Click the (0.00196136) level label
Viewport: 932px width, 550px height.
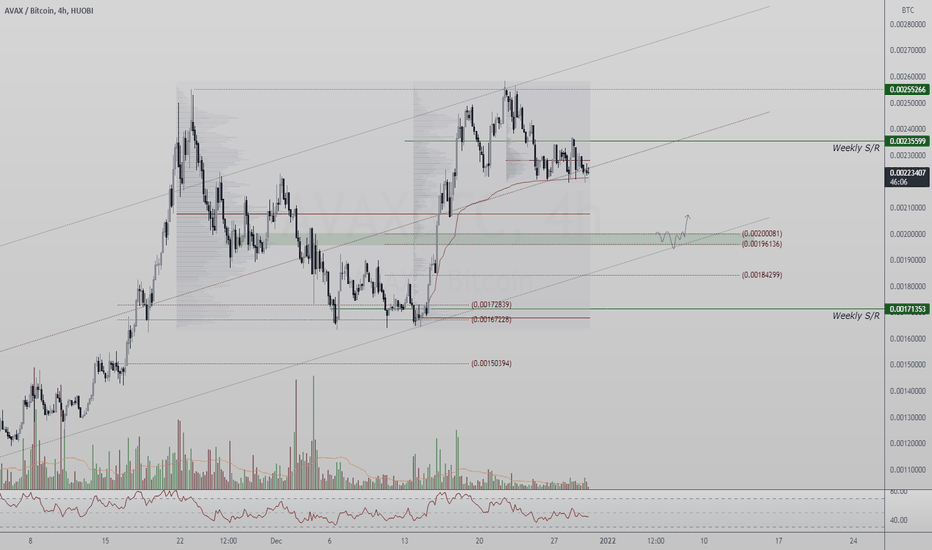(761, 244)
